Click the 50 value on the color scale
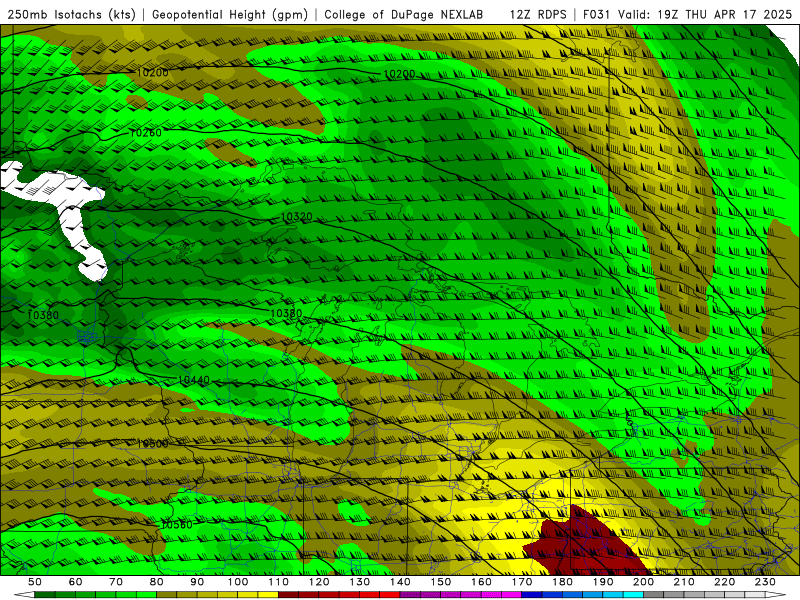The width and height of the screenshot is (800, 600). coord(35,582)
